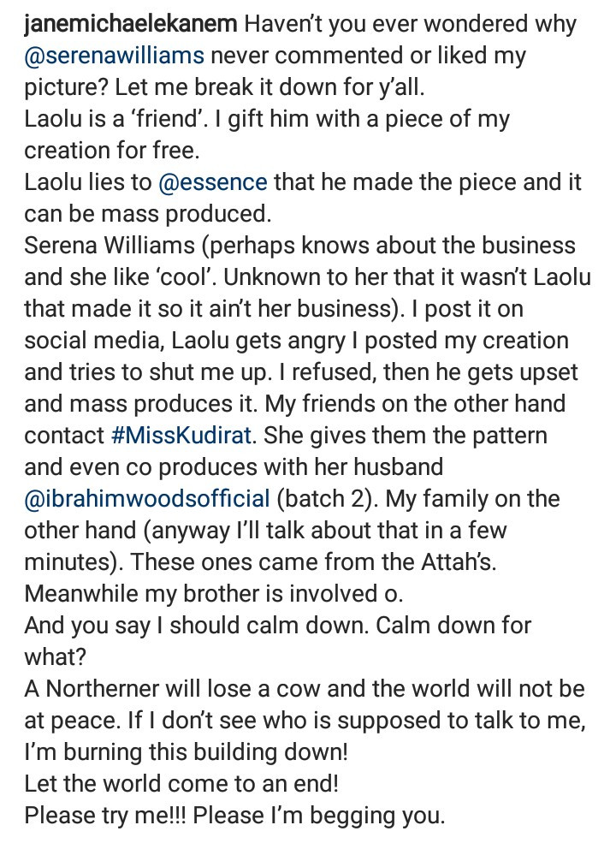Open the janemichaelekanem profile username
This screenshot has width=616, height=843.
pyautogui.click(x=131, y=24)
